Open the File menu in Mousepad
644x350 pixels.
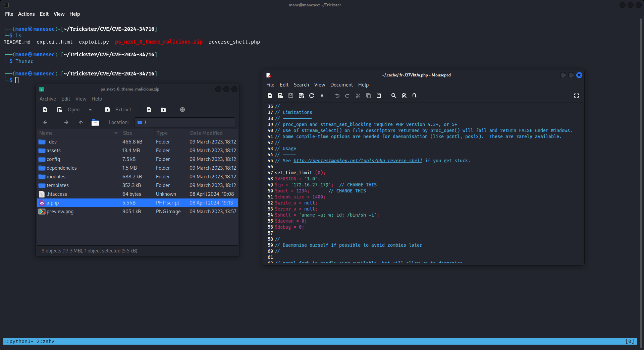(270, 85)
